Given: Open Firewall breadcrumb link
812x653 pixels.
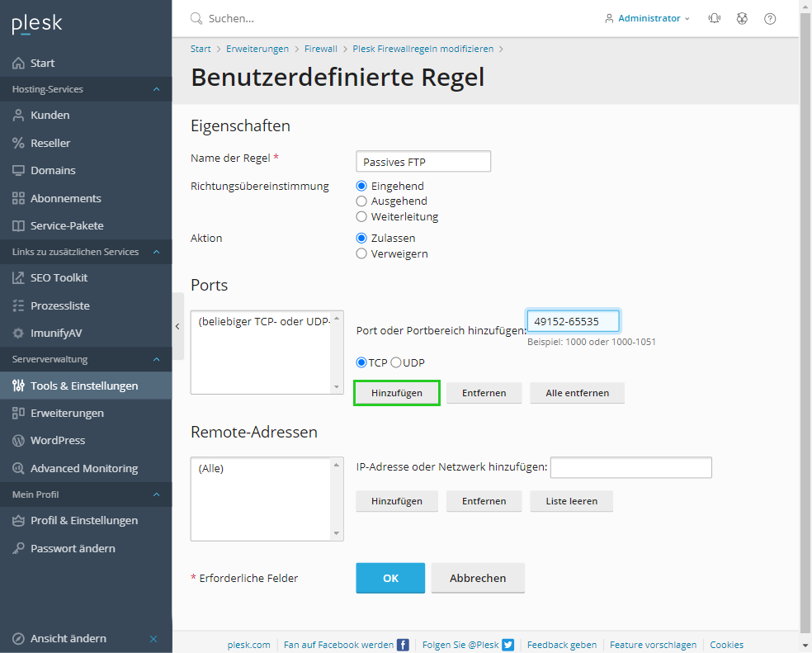Looking at the screenshot, I should (x=320, y=49).
